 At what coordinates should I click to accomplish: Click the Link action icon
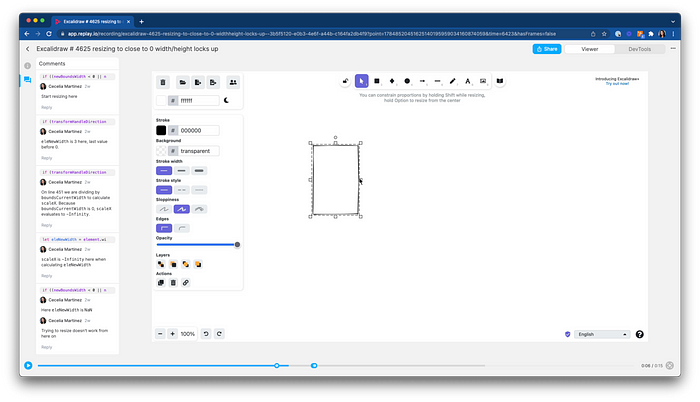point(186,283)
